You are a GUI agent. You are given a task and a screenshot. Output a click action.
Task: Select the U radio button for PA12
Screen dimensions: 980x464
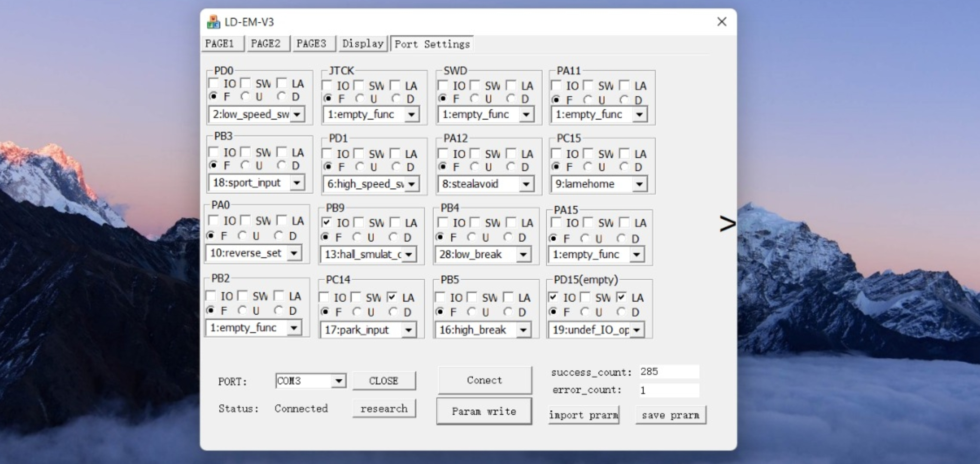pos(475,167)
